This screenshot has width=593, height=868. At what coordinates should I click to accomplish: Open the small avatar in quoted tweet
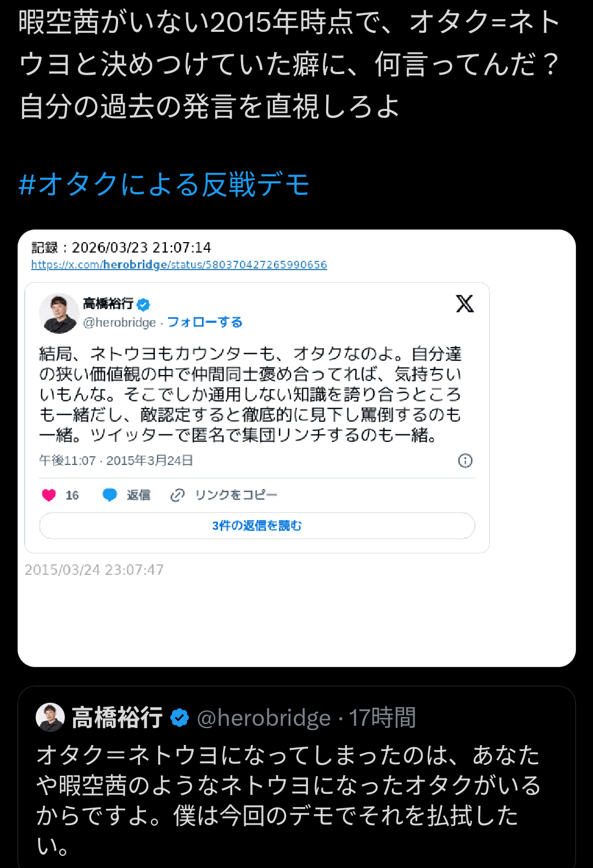50,717
